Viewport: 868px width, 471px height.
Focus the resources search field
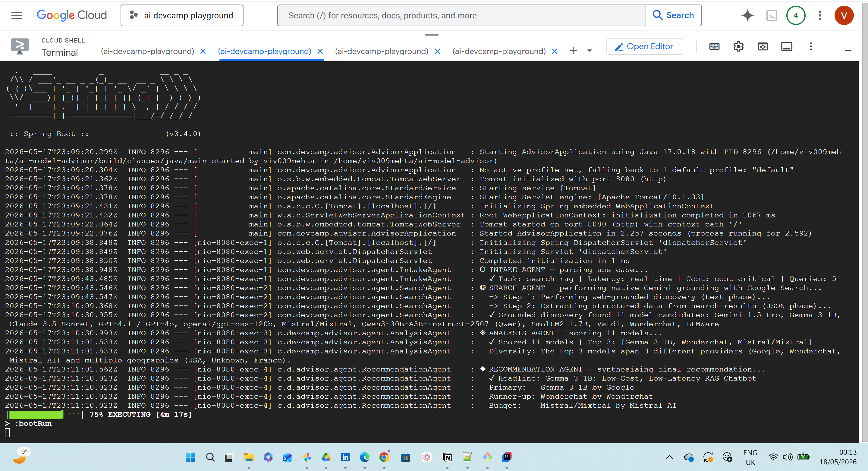(461, 15)
